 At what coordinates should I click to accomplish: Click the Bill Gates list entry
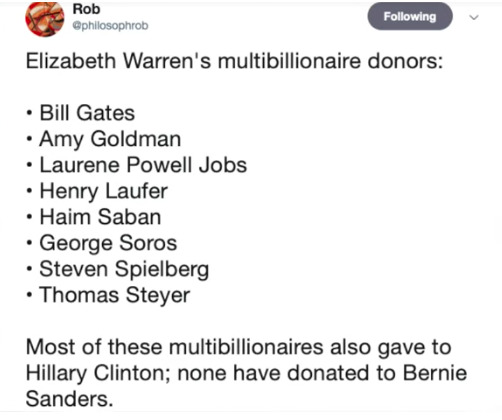tap(87, 113)
